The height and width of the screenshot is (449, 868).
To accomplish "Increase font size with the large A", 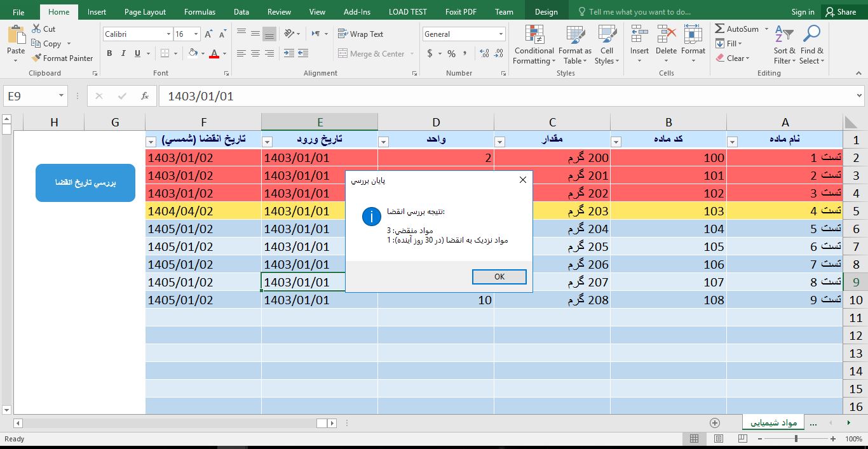I will click(x=208, y=34).
